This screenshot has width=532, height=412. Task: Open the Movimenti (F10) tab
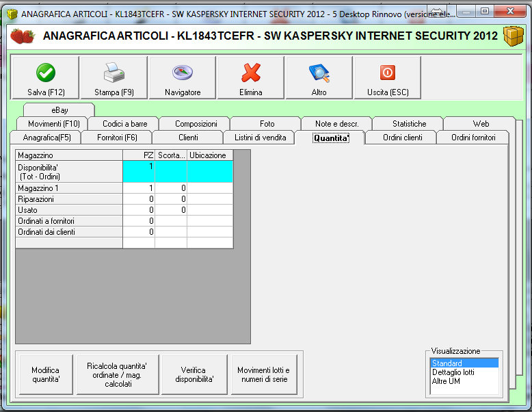(x=53, y=124)
